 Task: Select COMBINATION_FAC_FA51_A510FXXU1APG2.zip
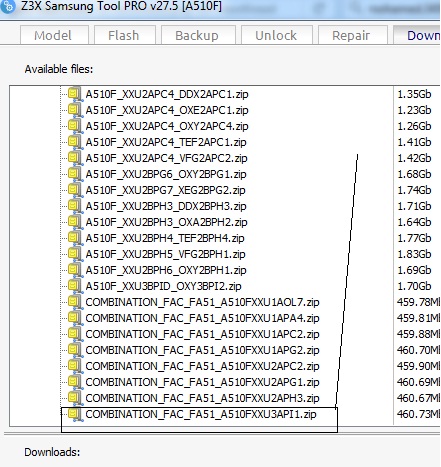202,350
